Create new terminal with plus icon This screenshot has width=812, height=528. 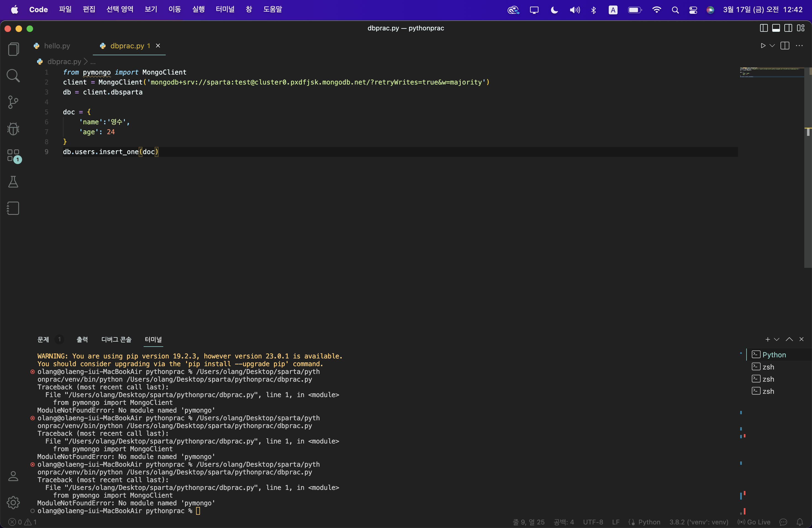point(768,339)
